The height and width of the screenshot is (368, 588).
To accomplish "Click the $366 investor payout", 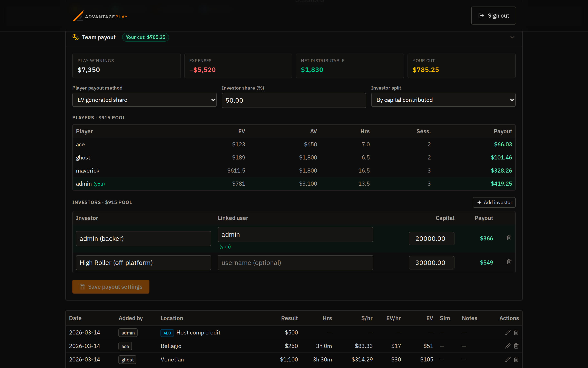I will click(487, 239).
